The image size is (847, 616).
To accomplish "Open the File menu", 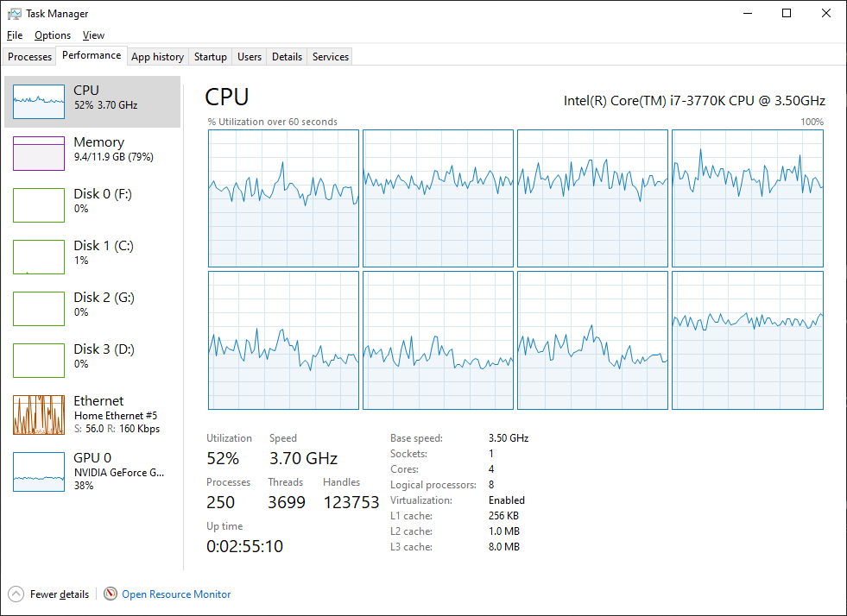I will click(x=14, y=35).
